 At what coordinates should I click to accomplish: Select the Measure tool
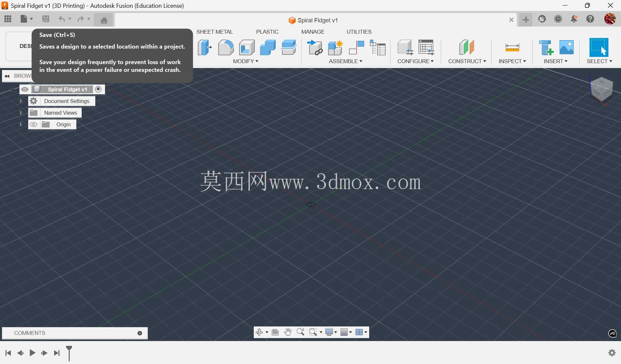(512, 48)
